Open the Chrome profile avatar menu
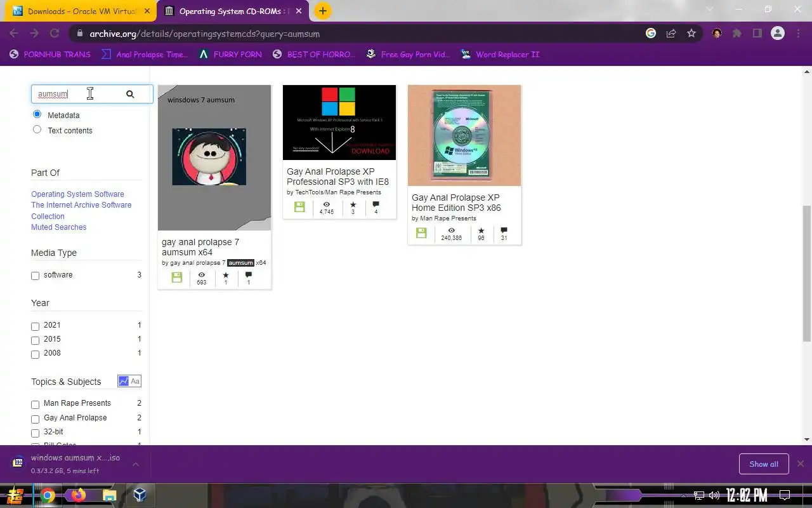This screenshot has width=812, height=508. pos(778,34)
